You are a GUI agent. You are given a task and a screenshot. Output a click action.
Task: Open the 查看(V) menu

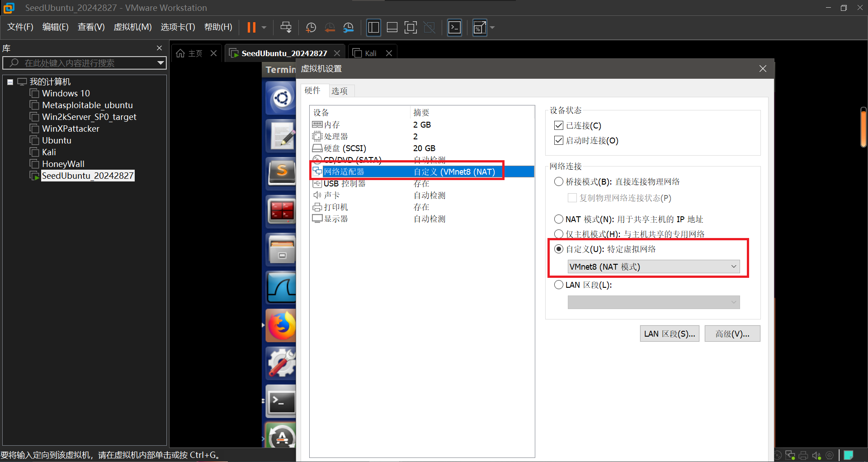click(91, 27)
